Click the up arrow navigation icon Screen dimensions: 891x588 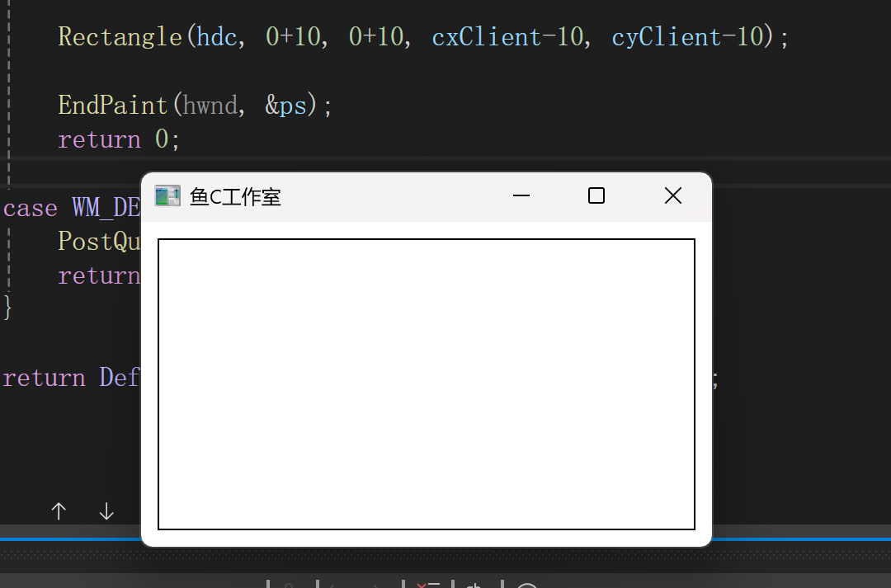click(59, 511)
